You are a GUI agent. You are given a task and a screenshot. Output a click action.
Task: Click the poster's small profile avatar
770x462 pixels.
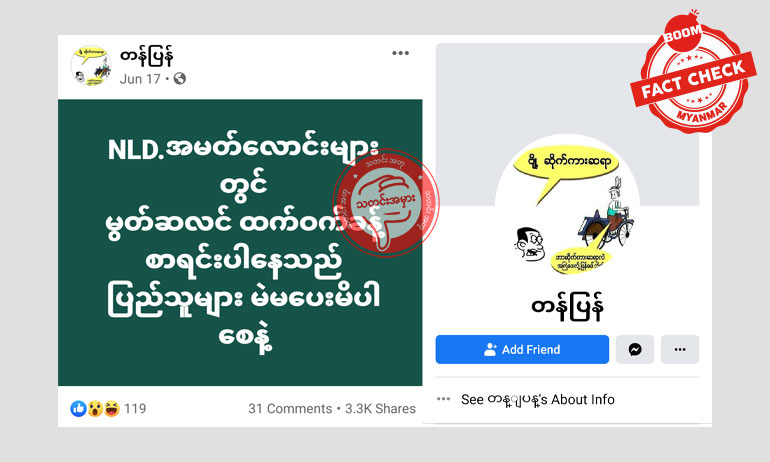click(91, 66)
